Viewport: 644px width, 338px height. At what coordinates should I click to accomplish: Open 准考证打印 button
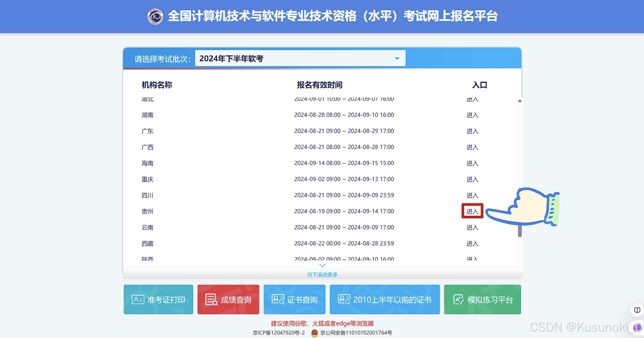click(158, 299)
